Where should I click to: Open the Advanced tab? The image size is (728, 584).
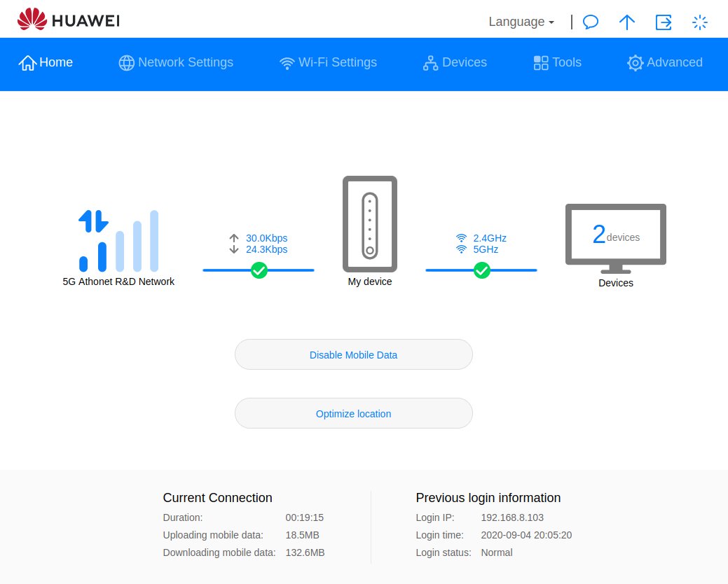[664, 62]
